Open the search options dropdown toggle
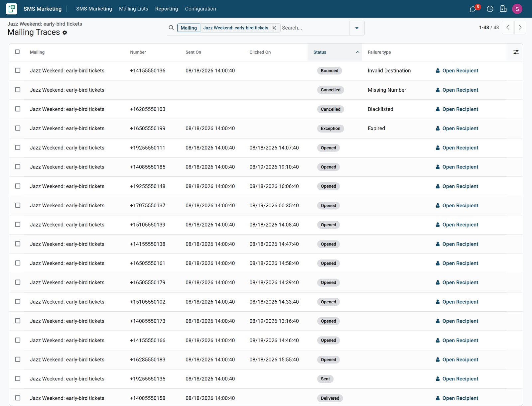 click(x=357, y=28)
